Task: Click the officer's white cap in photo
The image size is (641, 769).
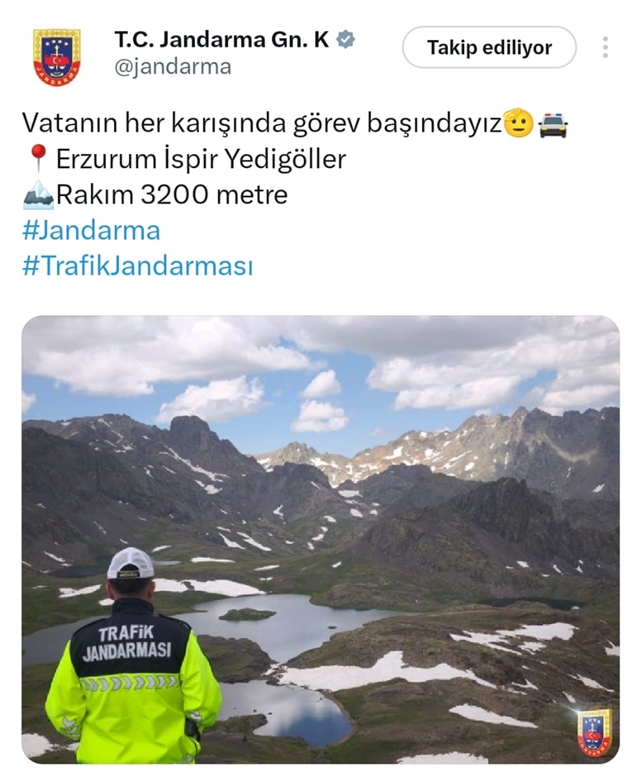Action: click(x=130, y=564)
